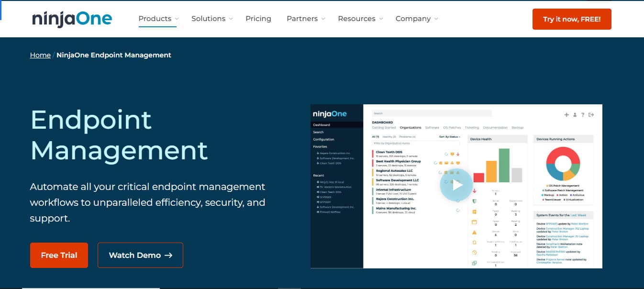This screenshot has height=289, width=644.
Task: Open the Partners navigation dropdown
Action: [x=305, y=19]
